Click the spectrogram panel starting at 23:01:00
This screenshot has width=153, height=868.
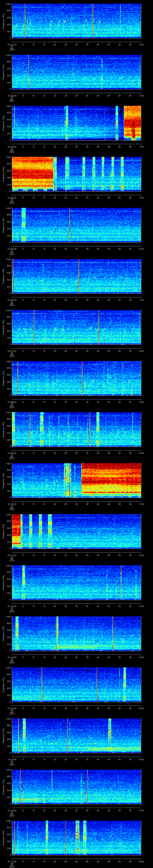(x=76, y=21)
